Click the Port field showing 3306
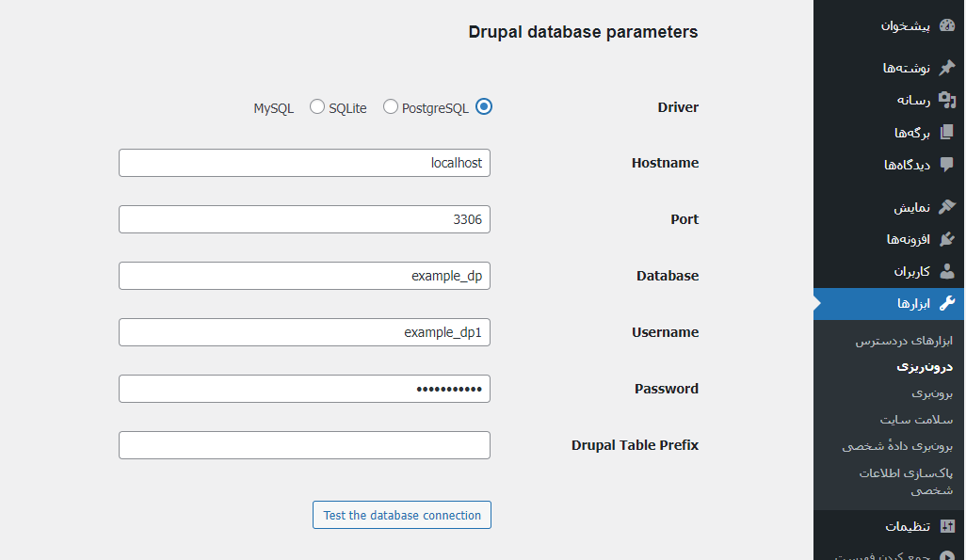 (304, 219)
